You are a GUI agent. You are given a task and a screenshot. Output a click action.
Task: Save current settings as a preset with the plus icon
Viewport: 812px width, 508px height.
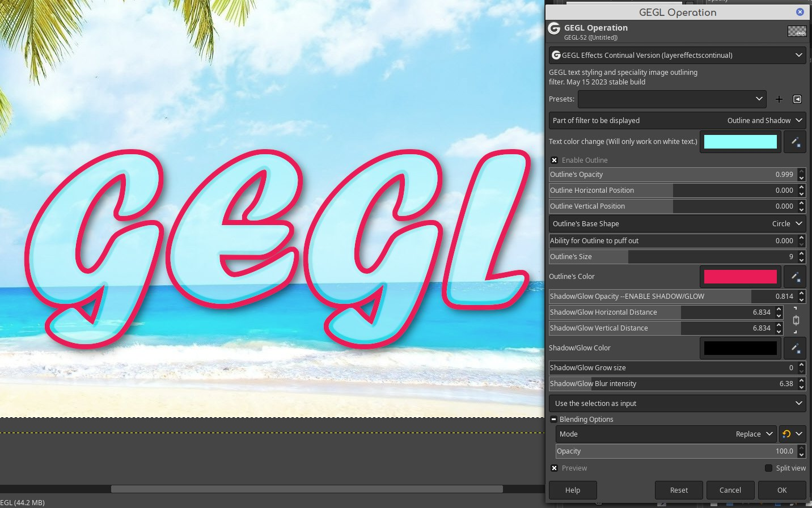779,99
